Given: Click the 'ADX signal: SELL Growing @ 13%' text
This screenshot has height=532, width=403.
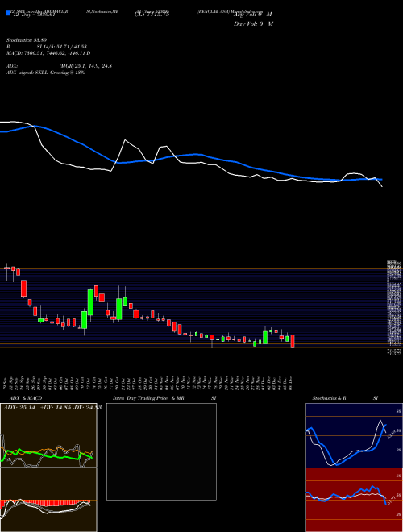Looking at the screenshot, I should pyautogui.click(x=45, y=73).
